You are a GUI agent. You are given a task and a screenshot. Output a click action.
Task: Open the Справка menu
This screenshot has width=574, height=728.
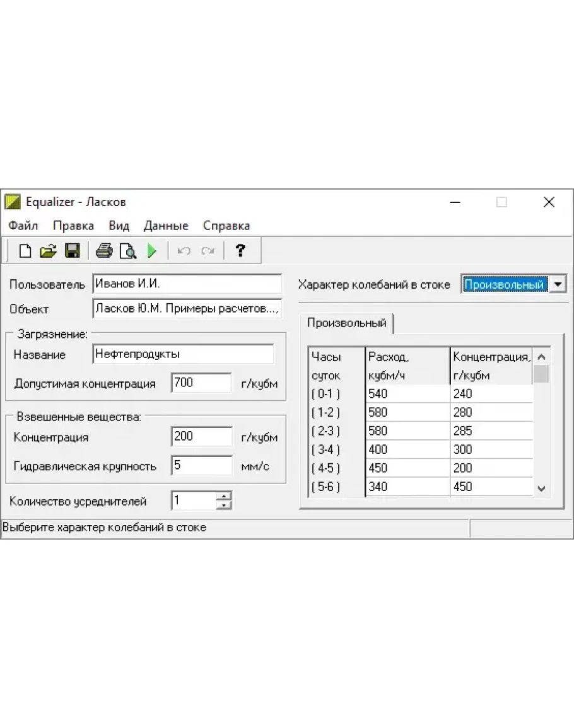(x=226, y=226)
